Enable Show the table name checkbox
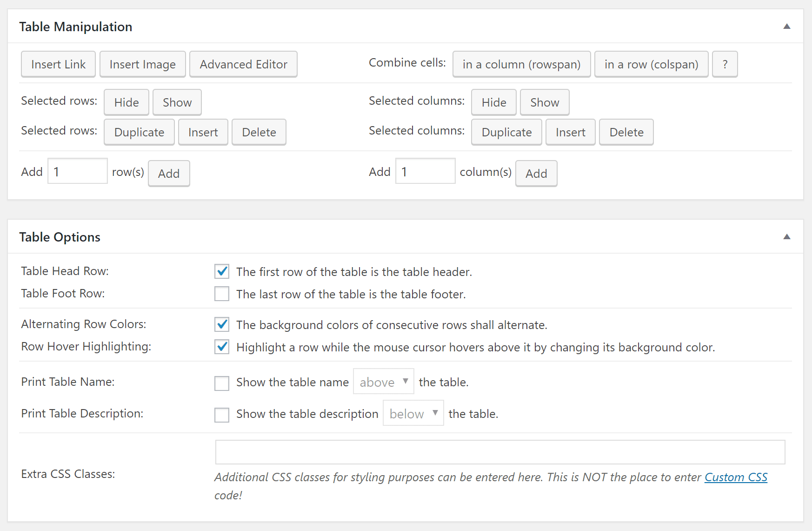This screenshot has height=531, width=812. (222, 383)
